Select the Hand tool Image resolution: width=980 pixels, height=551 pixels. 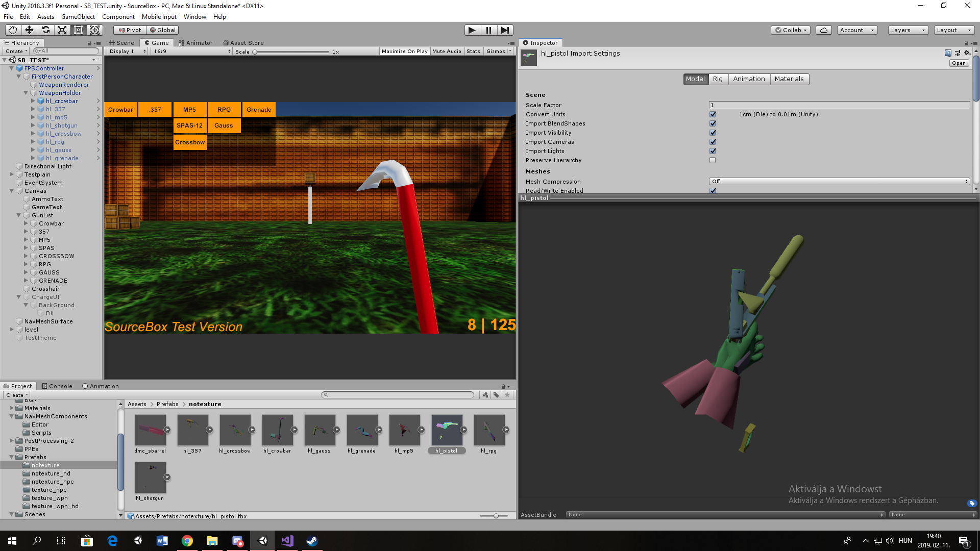13,30
